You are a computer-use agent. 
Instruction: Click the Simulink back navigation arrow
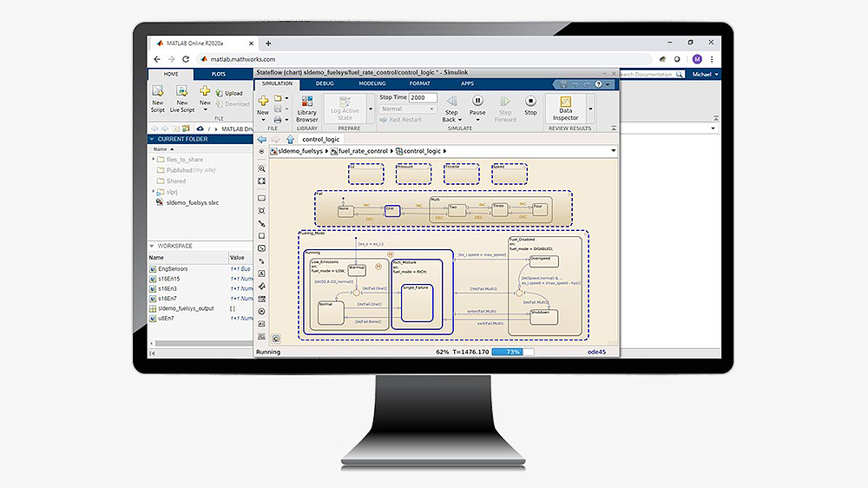[x=262, y=140]
